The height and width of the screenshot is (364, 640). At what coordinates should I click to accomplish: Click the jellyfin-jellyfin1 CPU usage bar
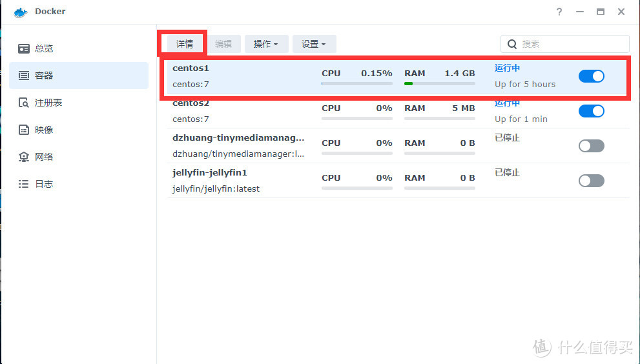[357, 188]
